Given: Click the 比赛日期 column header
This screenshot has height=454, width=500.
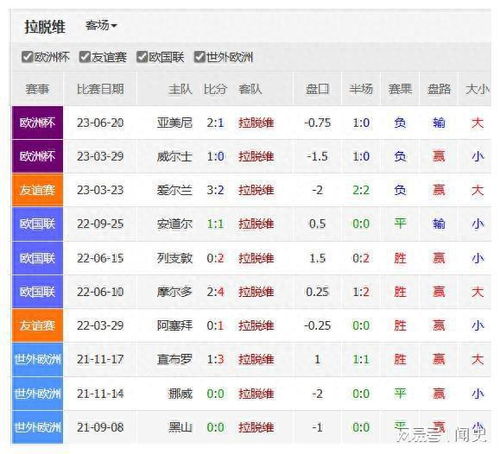Looking at the screenshot, I should (x=100, y=89).
